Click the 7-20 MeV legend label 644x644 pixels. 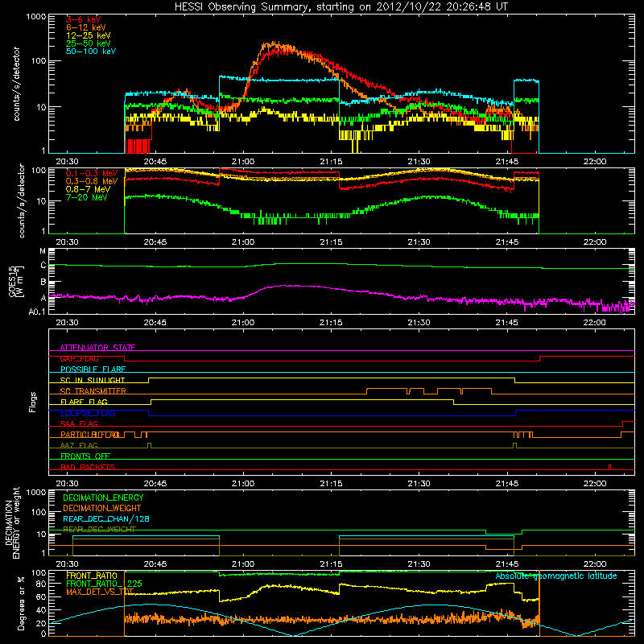[86, 197]
